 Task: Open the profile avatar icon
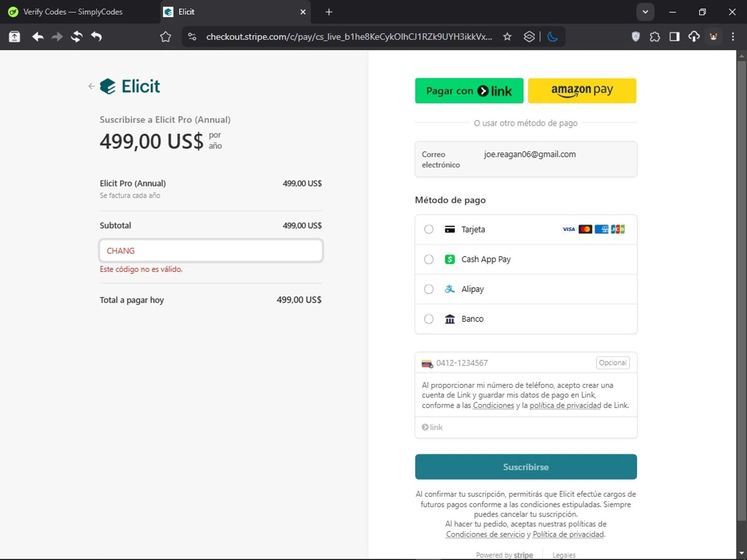(x=714, y=36)
